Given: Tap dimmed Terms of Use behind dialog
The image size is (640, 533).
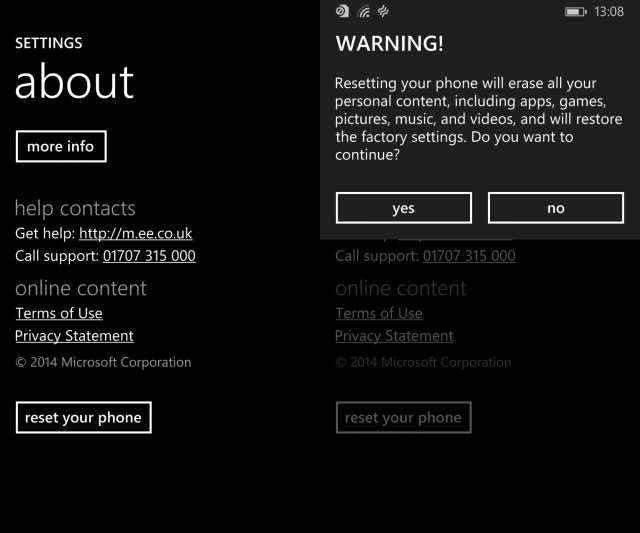Looking at the screenshot, I should coord(379,313).
